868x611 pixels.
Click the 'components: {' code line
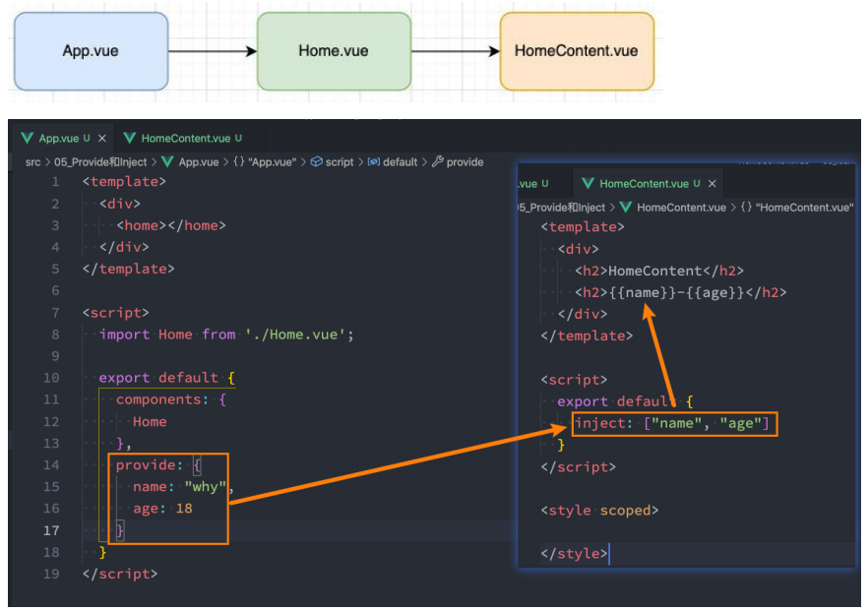click(x=171, y=399)
